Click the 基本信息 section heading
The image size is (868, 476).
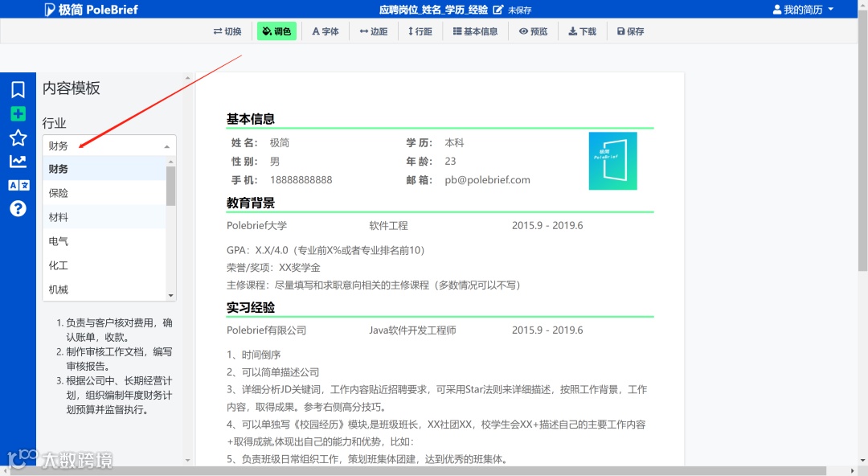pos(250,119)
